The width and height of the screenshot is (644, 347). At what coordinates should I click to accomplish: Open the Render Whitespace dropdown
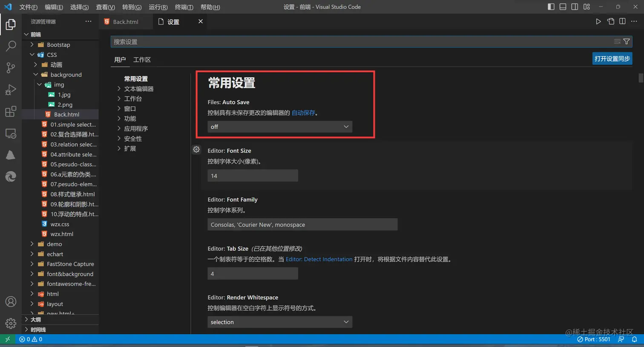click(x=279, y=322)
